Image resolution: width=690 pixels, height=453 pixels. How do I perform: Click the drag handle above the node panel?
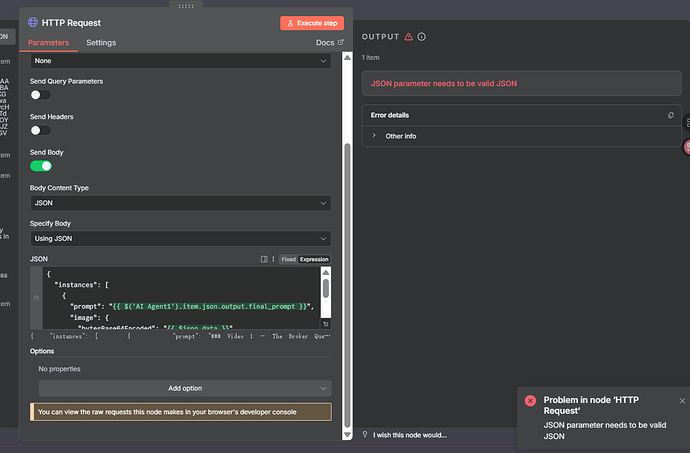pyautogui.click(x=185, y=5)
